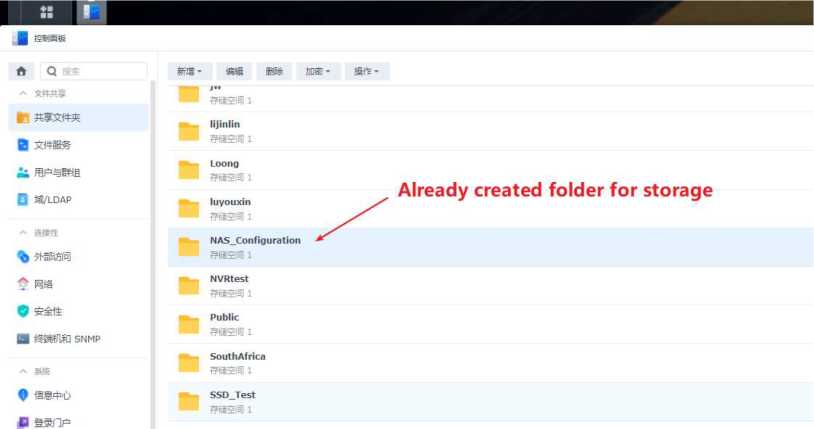Image resolution: width=814 pixels, height=429 pixels.
Task: Expand the 新增 create dropdown
Action: click(189, 72)
